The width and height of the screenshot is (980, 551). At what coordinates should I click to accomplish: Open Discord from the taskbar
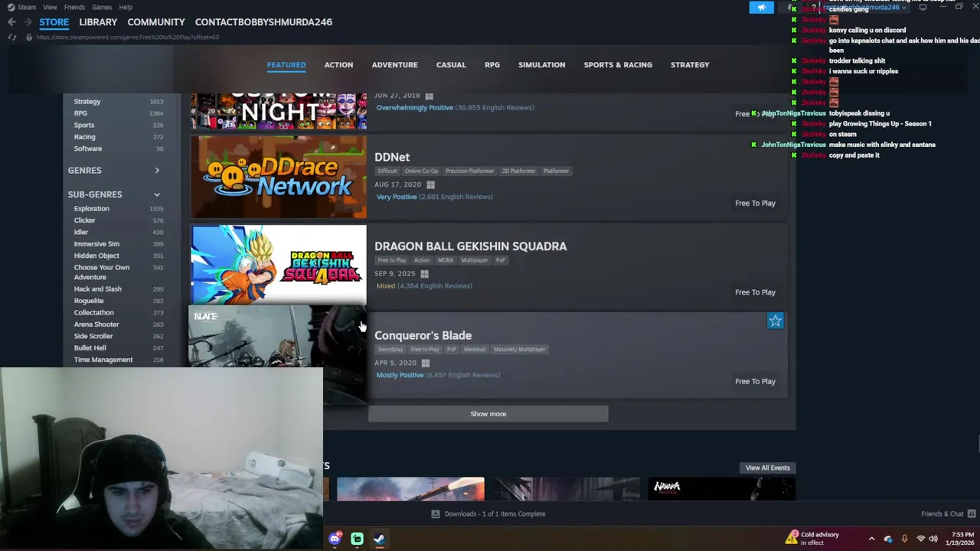click(x=335, y=539)
